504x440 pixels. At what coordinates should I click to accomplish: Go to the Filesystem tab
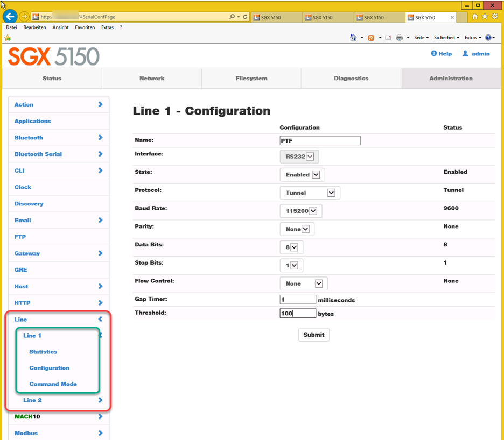pyautogui.click(x=251, y=79)
